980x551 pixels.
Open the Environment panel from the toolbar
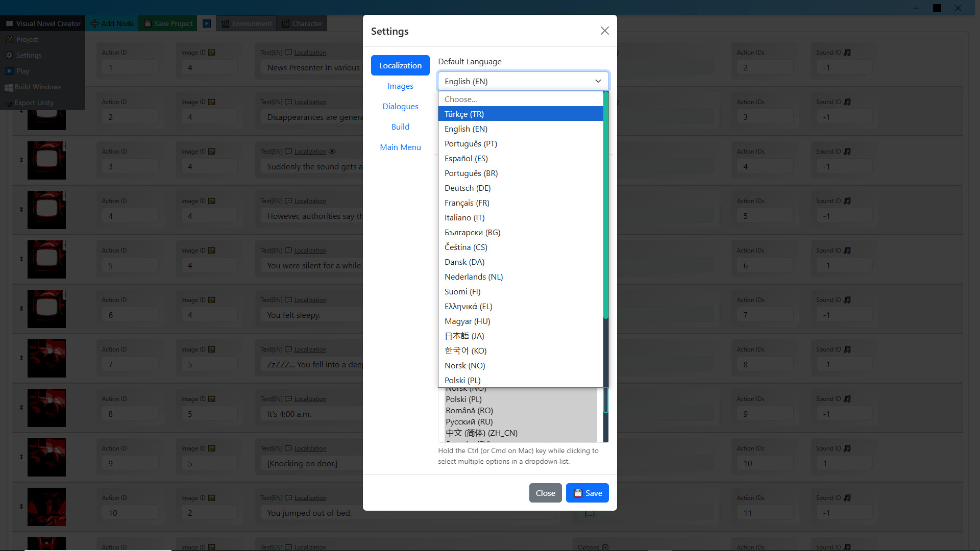coord(247,23)
